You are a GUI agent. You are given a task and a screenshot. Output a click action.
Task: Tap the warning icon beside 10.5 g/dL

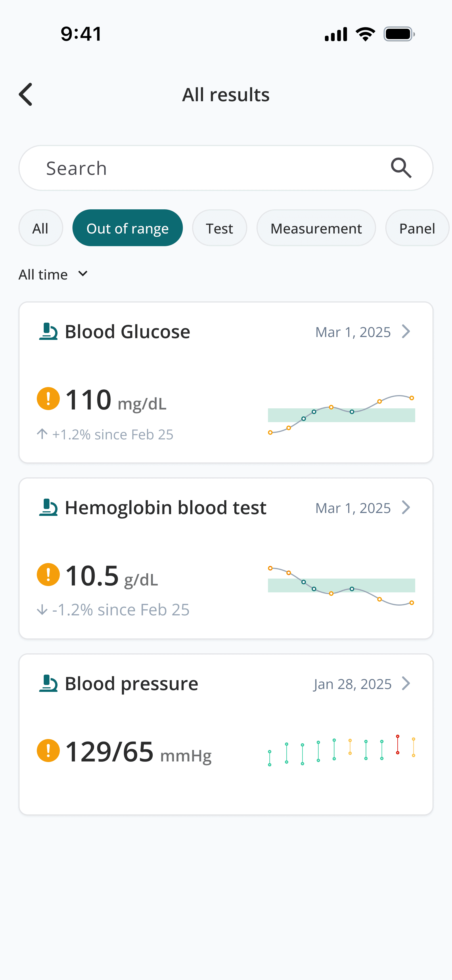[48, 575]
